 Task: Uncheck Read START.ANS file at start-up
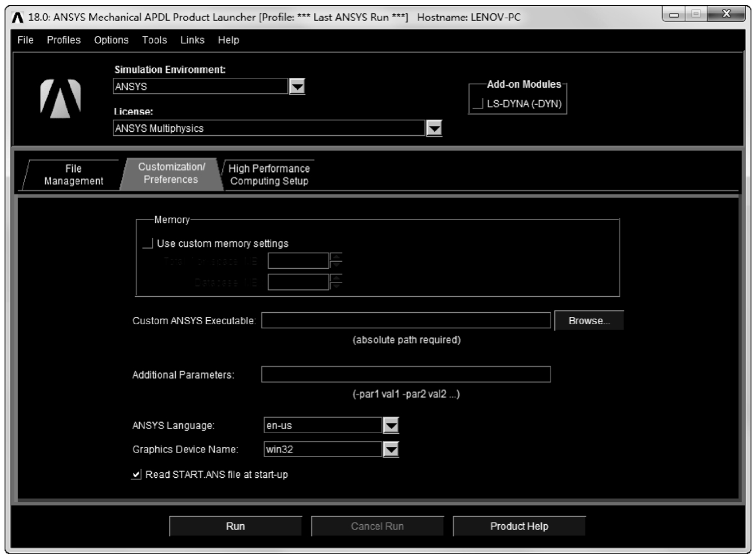(x=136, y=474)
